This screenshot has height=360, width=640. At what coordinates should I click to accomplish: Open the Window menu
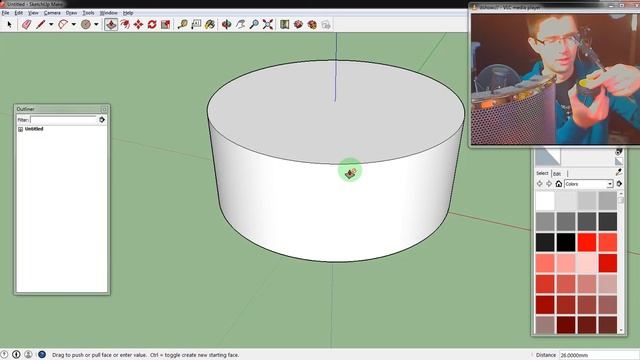(x=109, y=13)
